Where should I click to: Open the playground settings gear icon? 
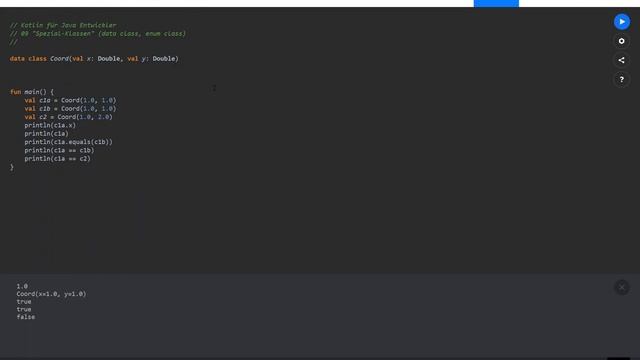click(x=621, y=41)
